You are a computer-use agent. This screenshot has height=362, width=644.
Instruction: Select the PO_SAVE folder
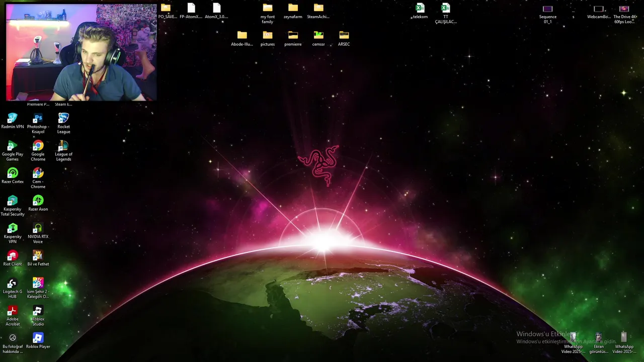(166, 11)
